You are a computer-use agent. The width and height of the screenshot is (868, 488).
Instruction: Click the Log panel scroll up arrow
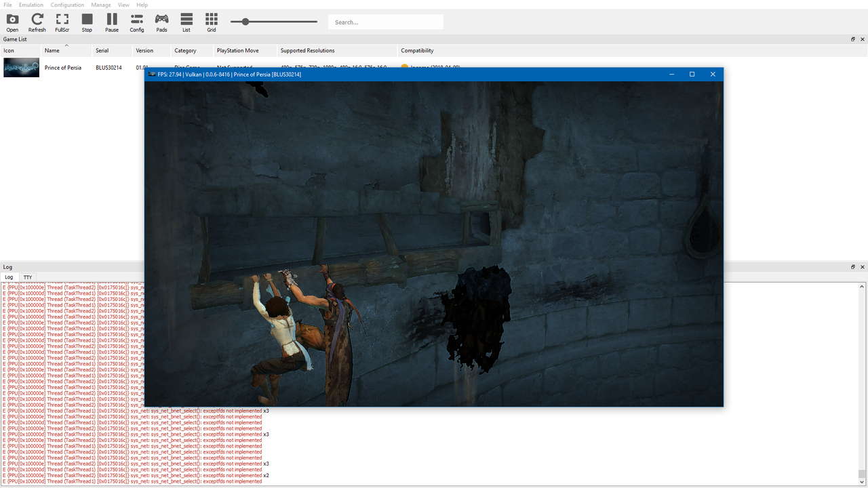[862, 287]
